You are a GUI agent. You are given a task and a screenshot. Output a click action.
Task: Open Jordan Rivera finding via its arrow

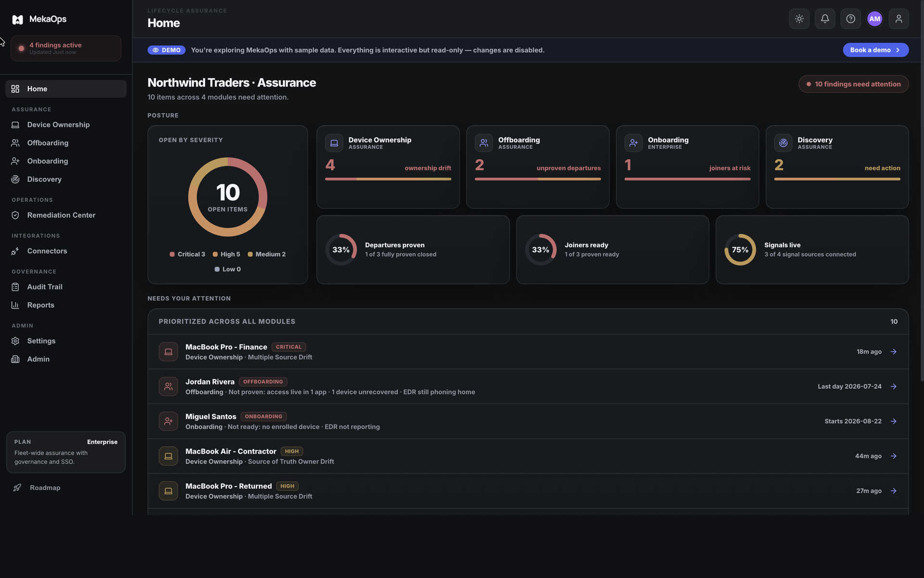[x=894, y=386]
